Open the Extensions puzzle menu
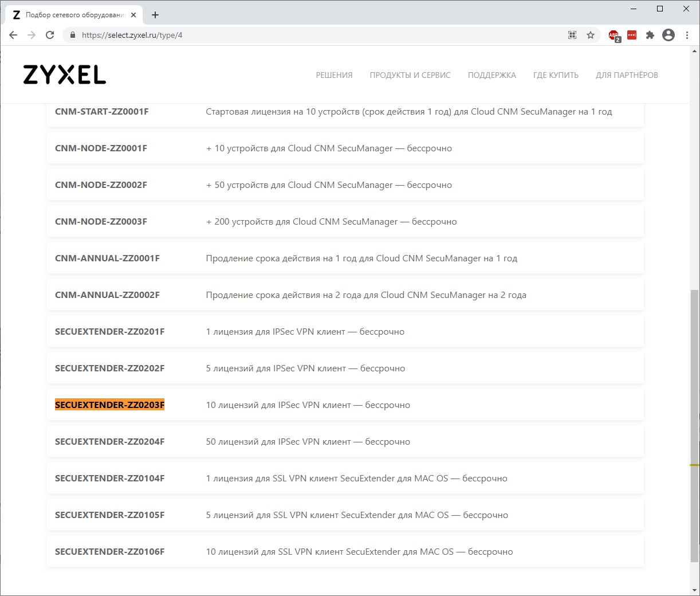 [650, 35]
